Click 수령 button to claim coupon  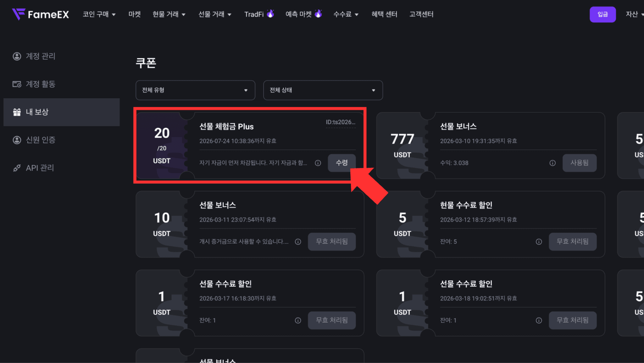pos(342,163)
